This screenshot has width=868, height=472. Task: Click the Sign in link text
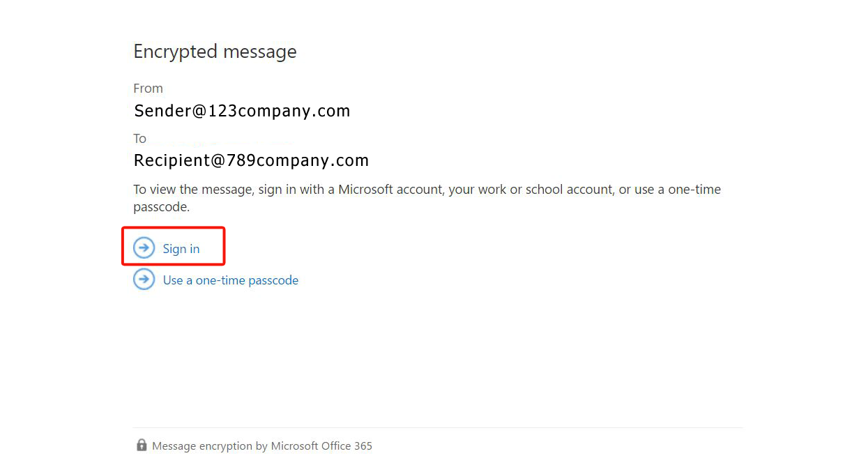click(181, 249)
